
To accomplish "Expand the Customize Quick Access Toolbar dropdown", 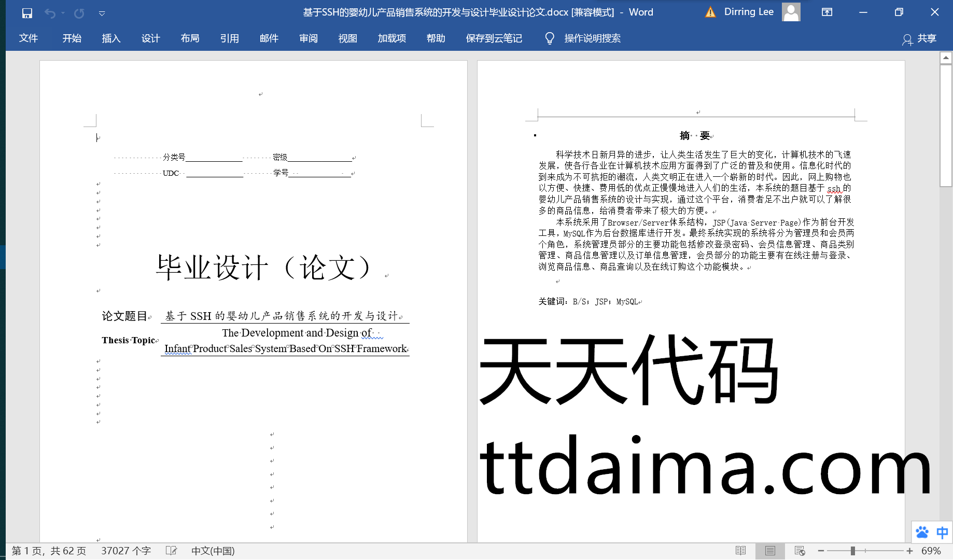I will pyautogui.click(x=102, y=13).
